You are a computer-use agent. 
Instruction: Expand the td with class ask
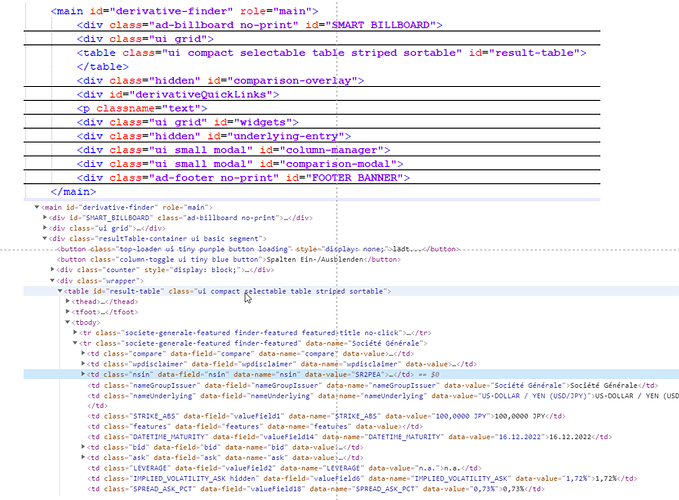(x=83, y=457)
